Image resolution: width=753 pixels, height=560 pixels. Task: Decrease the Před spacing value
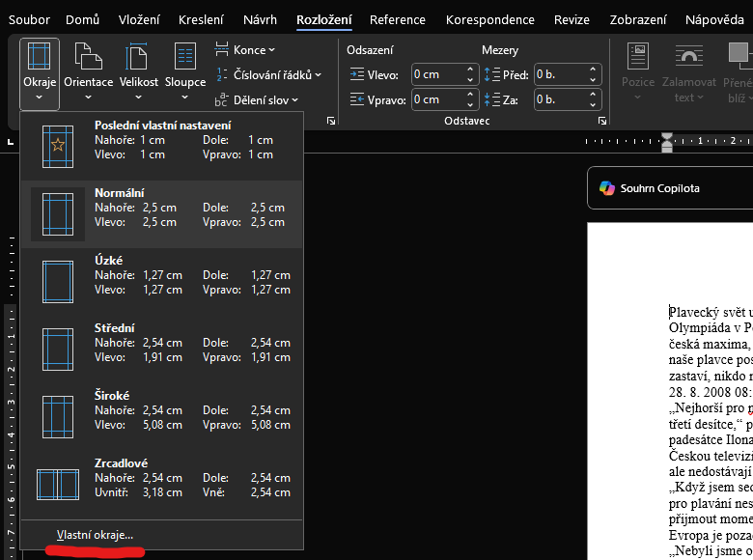(594, 79)
